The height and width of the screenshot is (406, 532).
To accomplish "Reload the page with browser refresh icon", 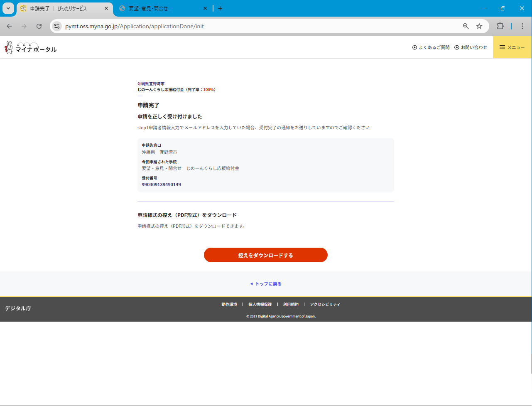I will coord(39,26).
